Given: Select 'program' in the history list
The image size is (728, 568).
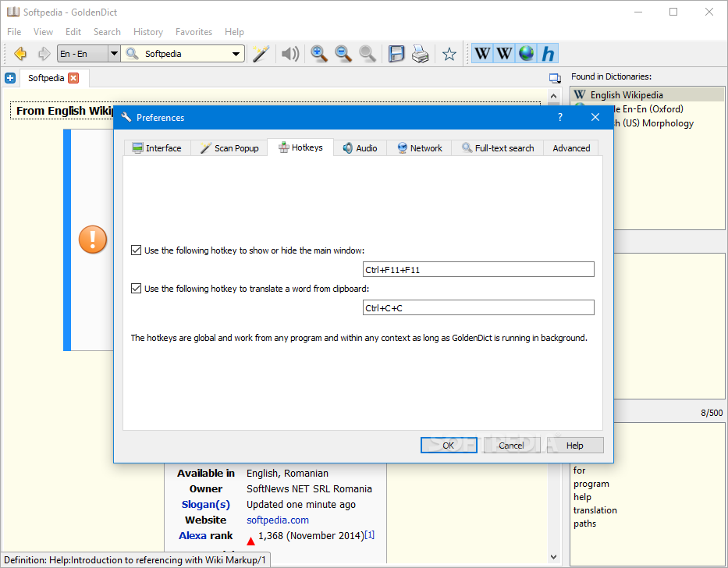Looking at the screenshot, I should [591, 484].
